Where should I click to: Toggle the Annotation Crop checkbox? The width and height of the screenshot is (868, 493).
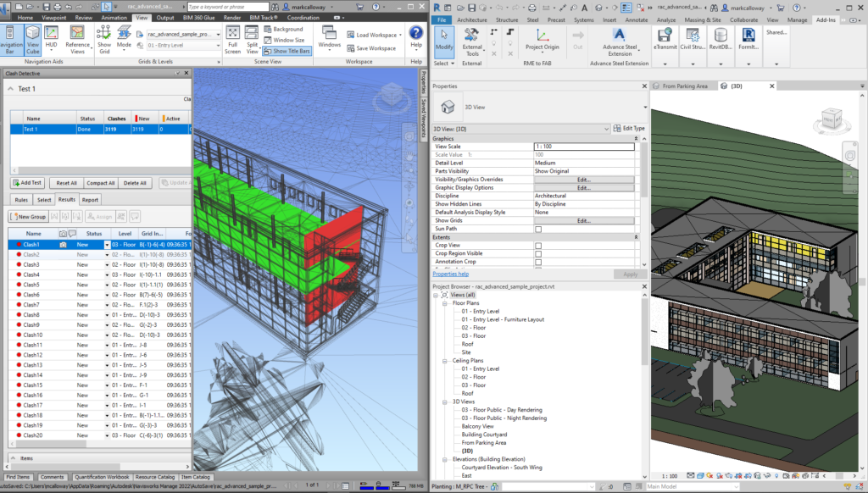click(538, 263)
